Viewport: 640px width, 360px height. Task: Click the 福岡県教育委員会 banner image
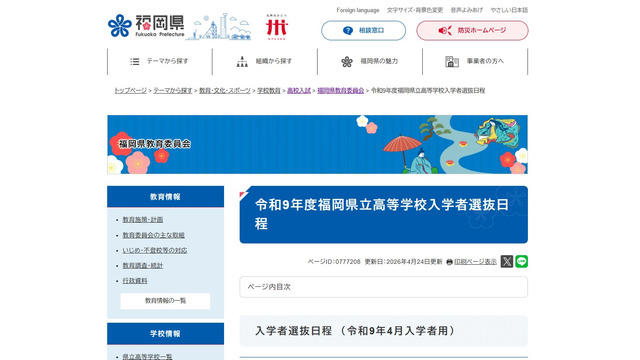(317, 144)
